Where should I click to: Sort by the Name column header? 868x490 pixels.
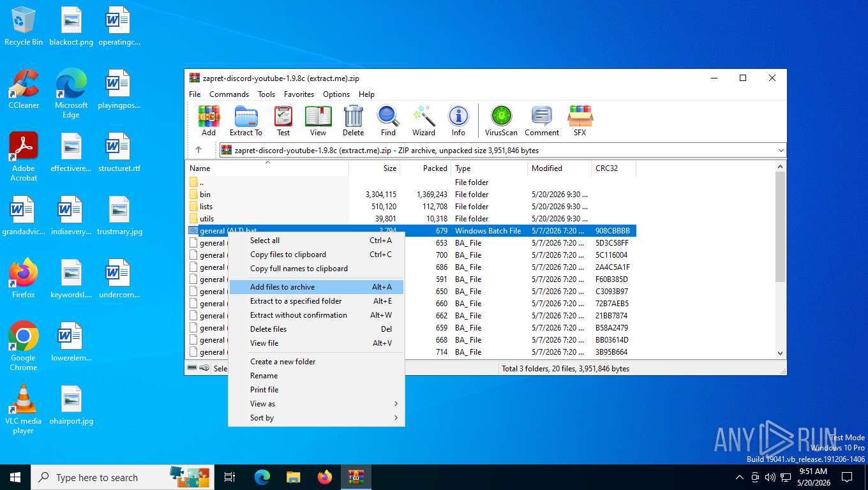coord(267,168)
